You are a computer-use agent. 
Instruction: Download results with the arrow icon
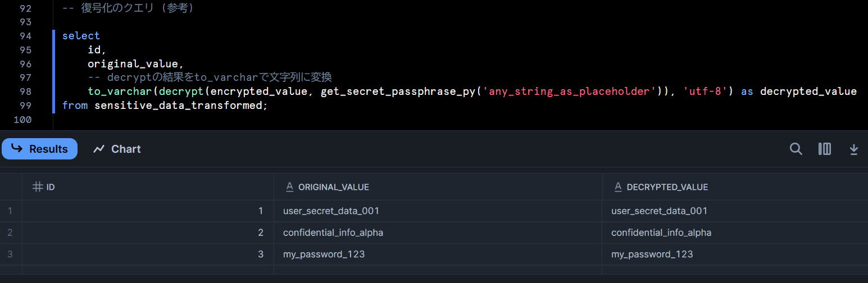pos(853,149)
